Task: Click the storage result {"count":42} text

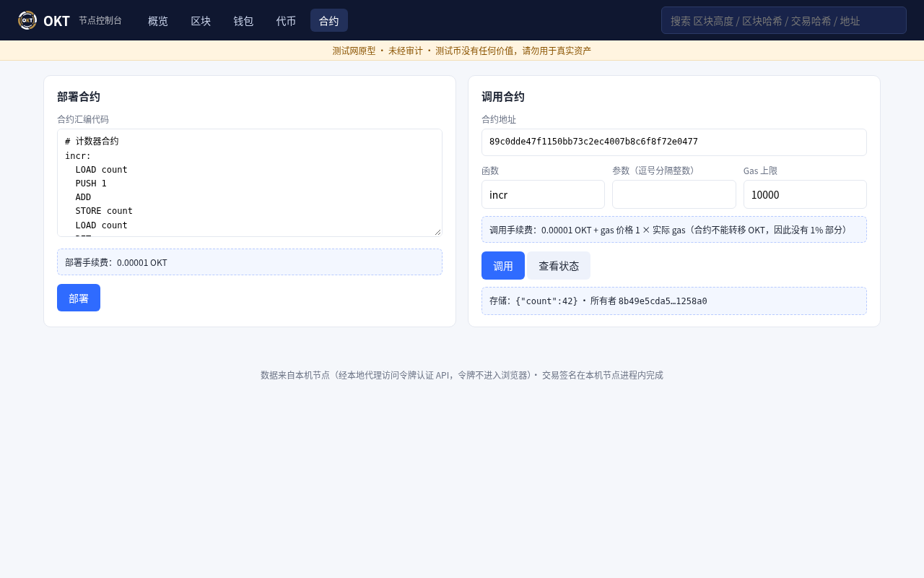Action: (546, 301)
